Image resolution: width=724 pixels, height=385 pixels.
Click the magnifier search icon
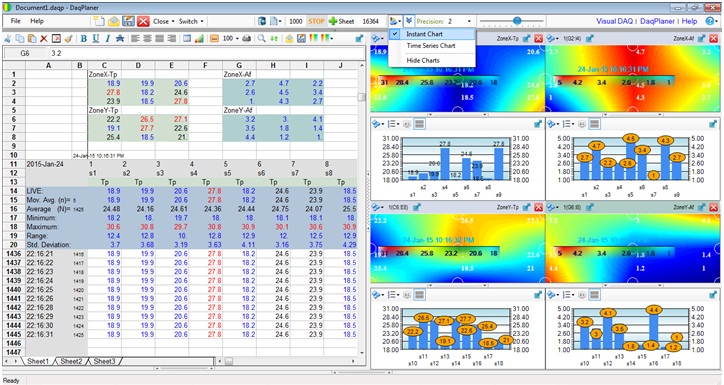[261, 39]
